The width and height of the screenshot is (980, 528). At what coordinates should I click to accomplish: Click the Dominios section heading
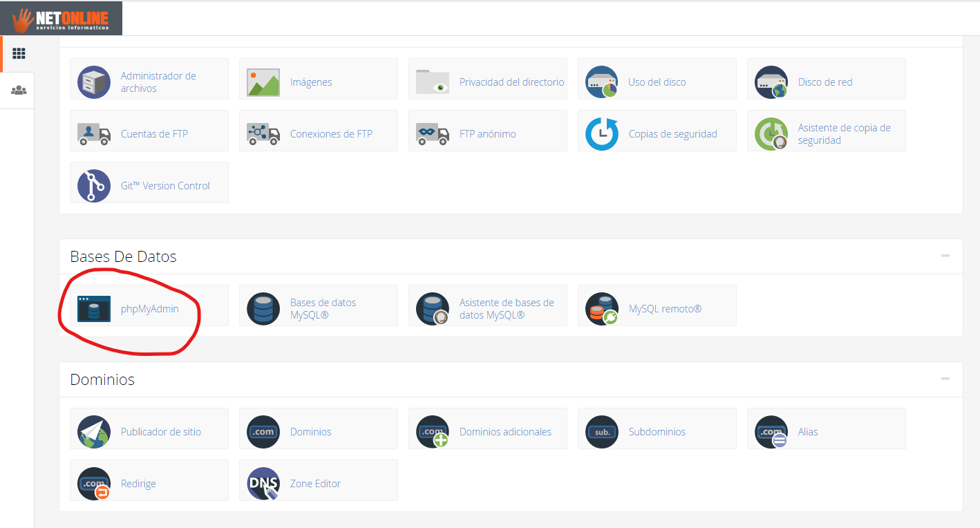coord(102,379)
